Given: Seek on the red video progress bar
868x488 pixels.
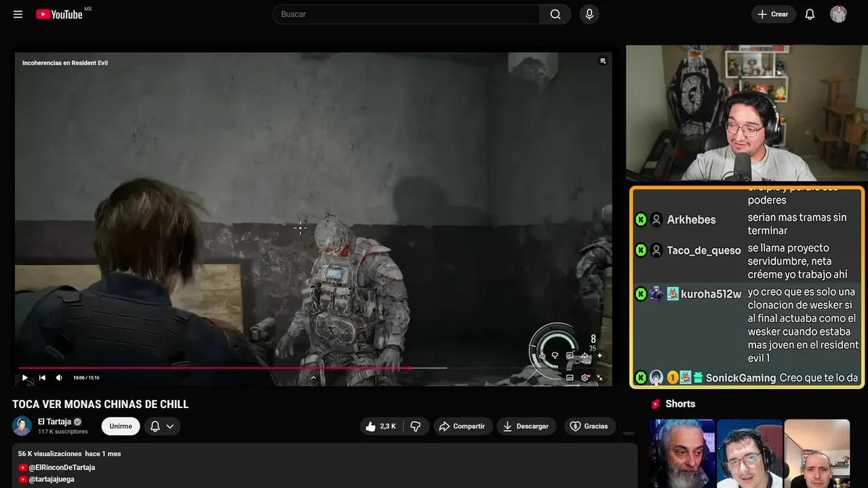Looking at the screenshot, I should coord(233,368).
